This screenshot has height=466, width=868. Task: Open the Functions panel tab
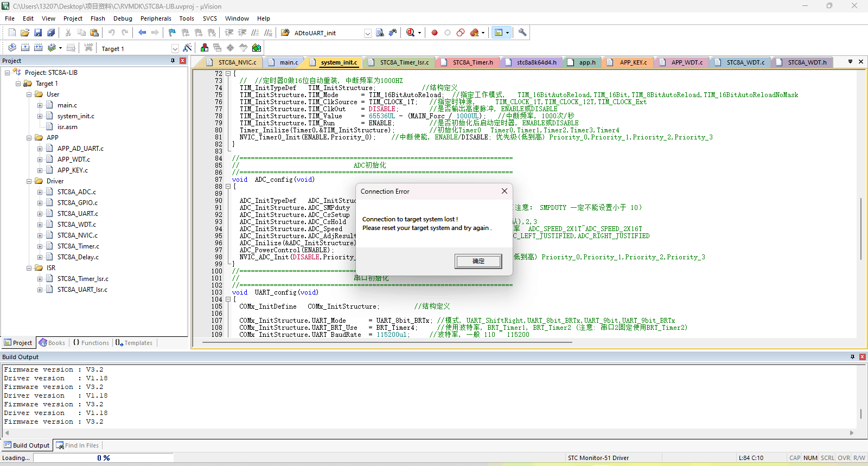click(x=91, y=343)
